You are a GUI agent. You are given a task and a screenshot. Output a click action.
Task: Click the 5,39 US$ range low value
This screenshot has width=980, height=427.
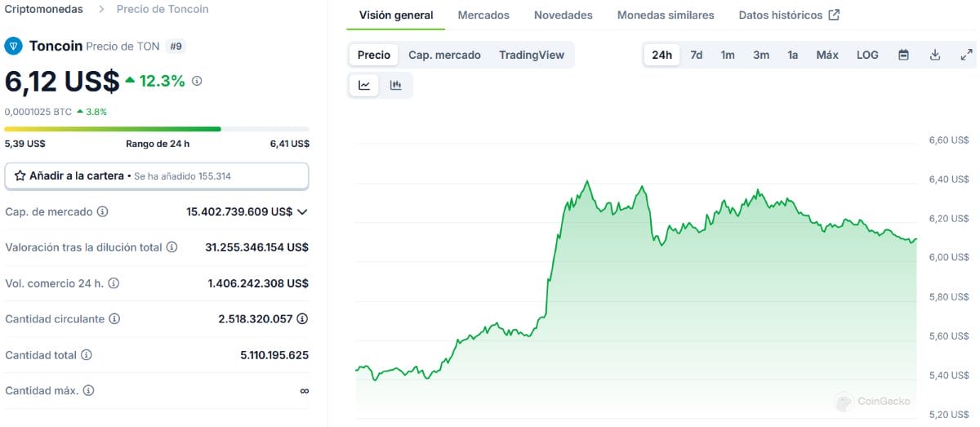(x=24, y=144)
